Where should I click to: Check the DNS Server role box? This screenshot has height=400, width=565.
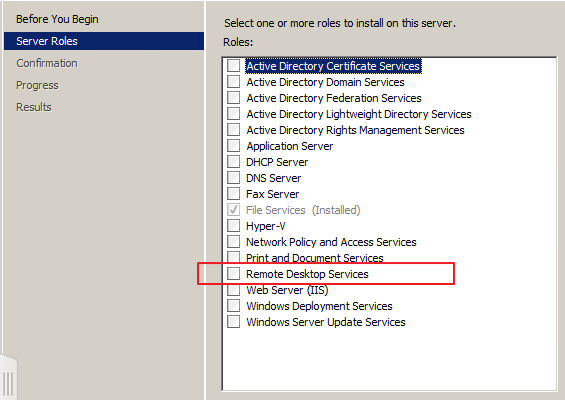point(233,178)
